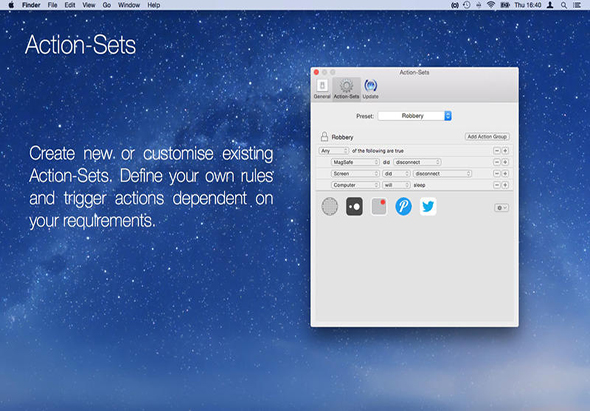Open the View menu

[89, 5]
